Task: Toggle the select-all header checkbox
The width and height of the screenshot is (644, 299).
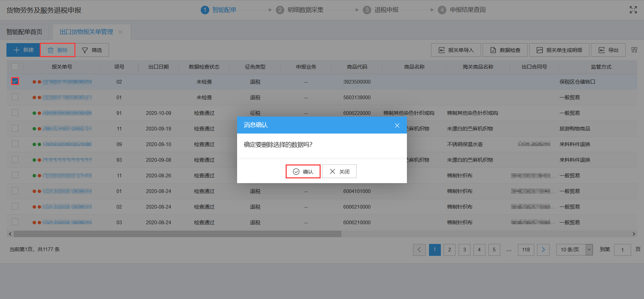Action: click(x=15, y=67)
